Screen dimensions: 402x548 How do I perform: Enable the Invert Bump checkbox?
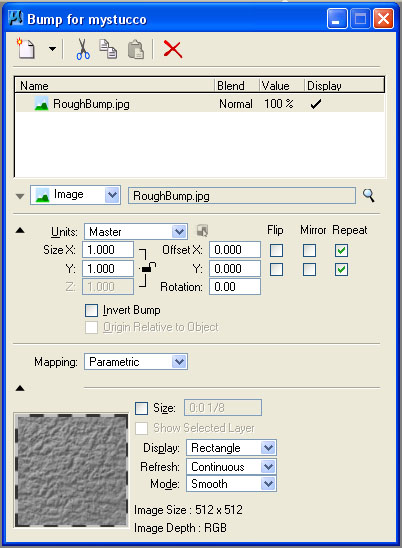(91, 310)
